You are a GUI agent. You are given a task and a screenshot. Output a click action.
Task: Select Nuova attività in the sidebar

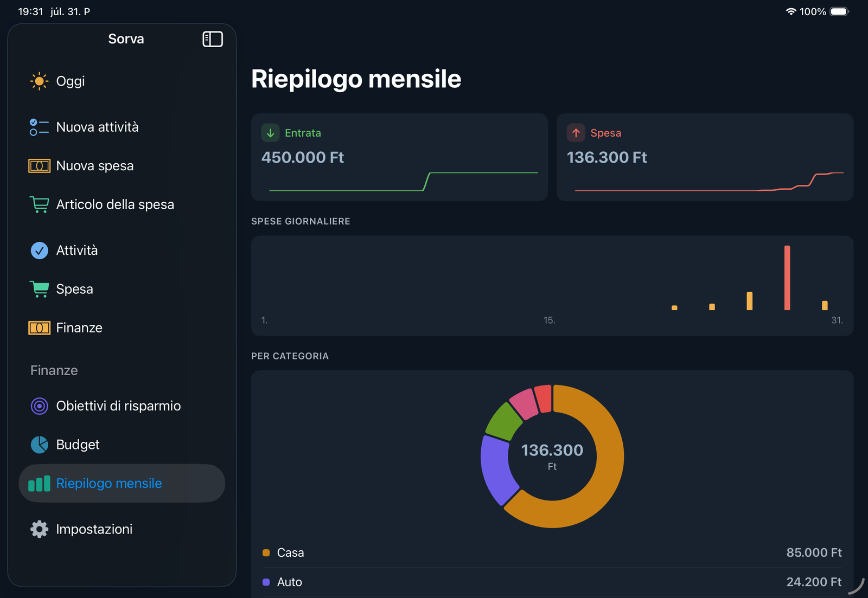[x=122, y=127]
